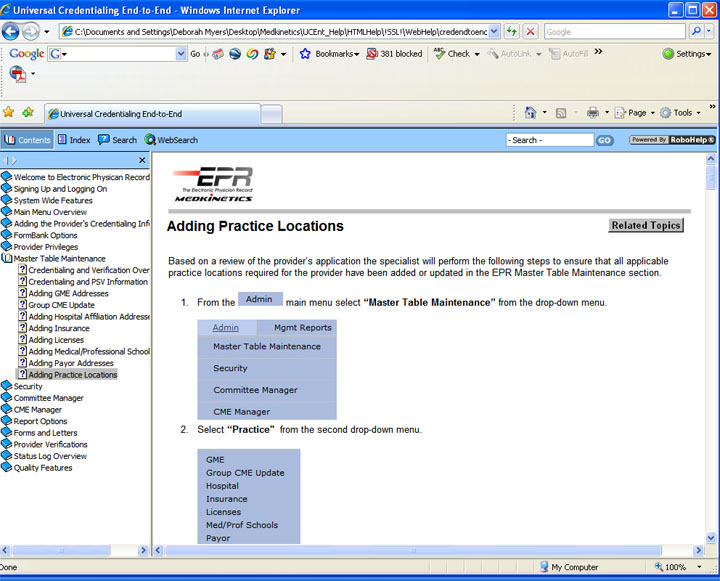
Task: Open Provider Verifications book
Action: click(x=51, y=444)
